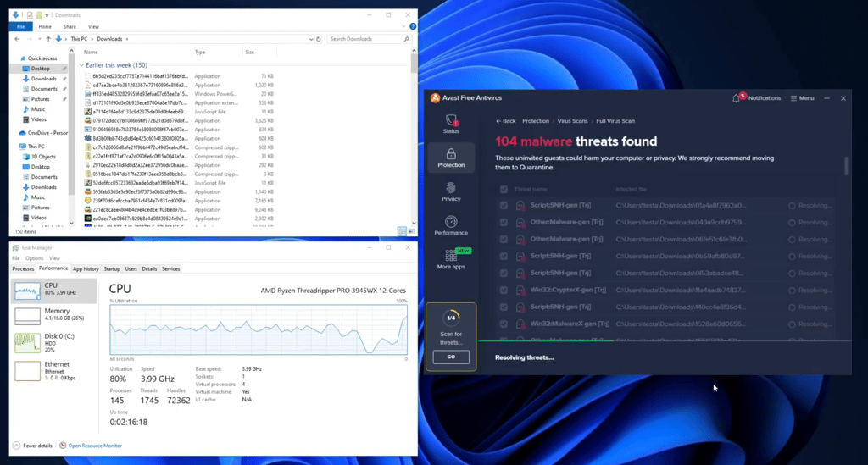Toggle the select-all checkbox beside Threat name
The height and width of the screenshot is (465, 868).
tap(504, 189)
